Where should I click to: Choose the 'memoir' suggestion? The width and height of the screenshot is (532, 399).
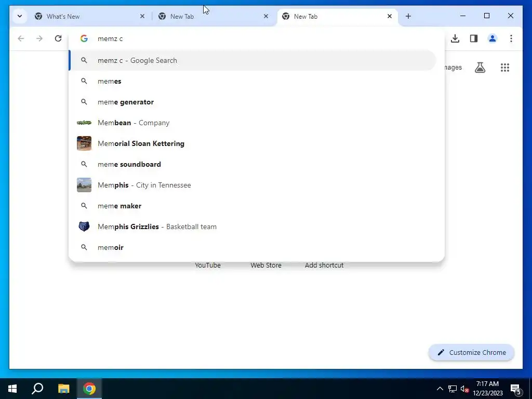(x=252, y=247)
